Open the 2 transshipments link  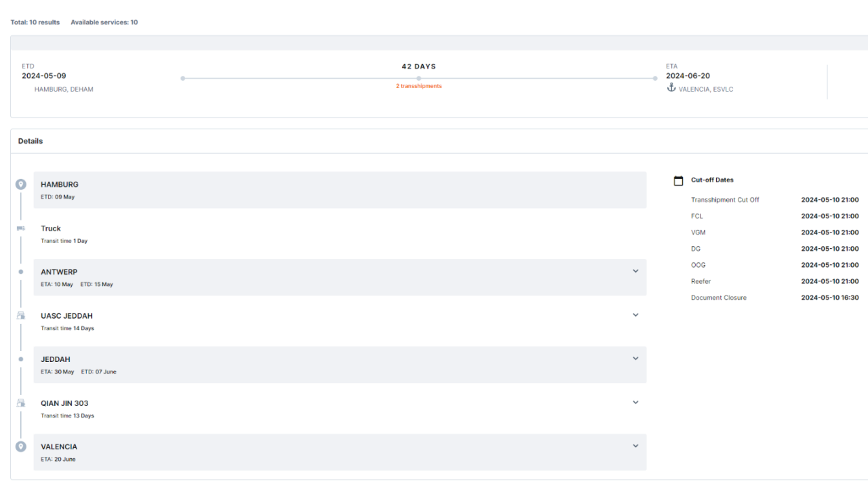pos(418,86)
